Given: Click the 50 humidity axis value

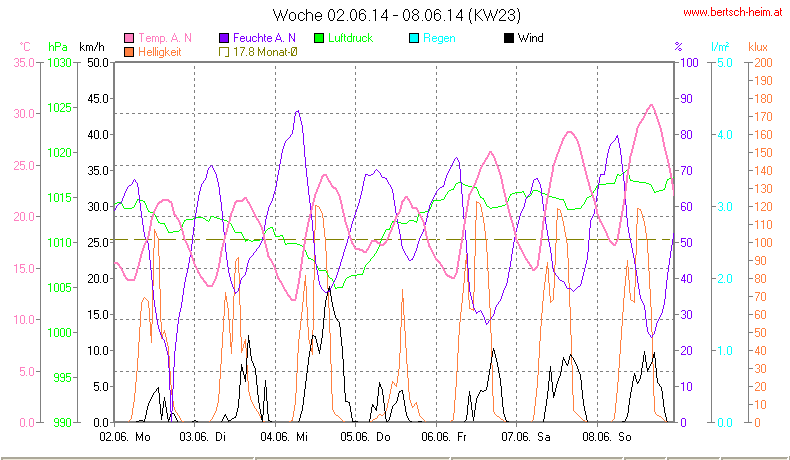Looking at the screenshot, I should tap(686, 243).
